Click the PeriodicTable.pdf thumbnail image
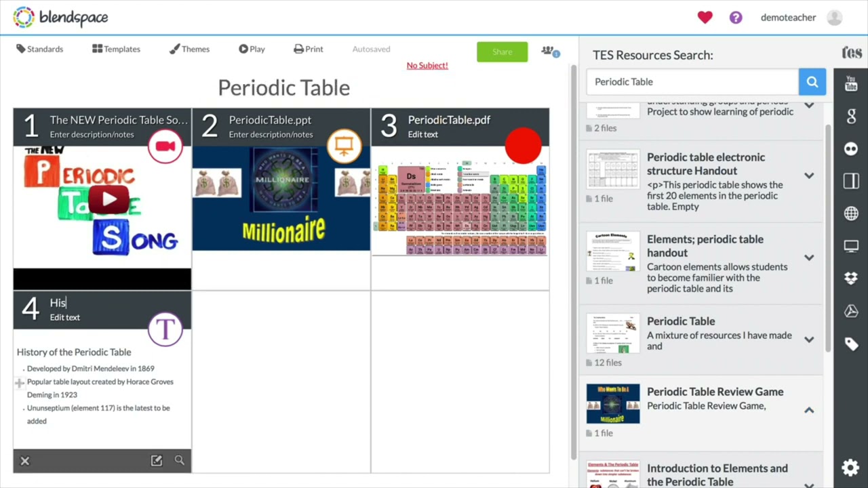The height and width of the screenshot is (488, 868). pos(460,207)
